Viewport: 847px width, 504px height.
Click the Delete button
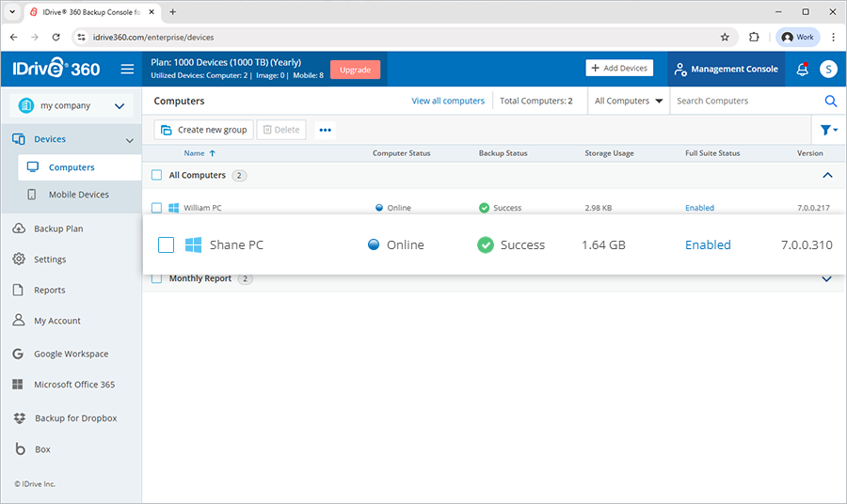pyautogui.click(x=281, y=130)
